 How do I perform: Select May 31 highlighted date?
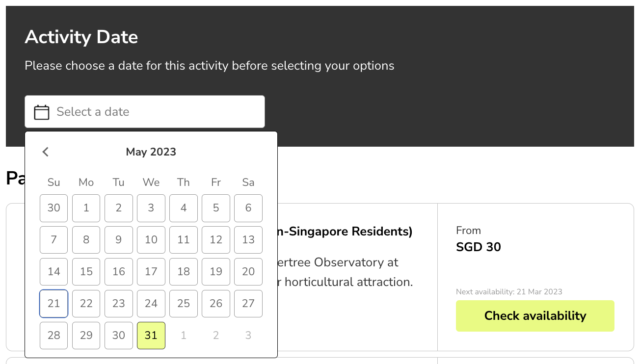[151, 336]
